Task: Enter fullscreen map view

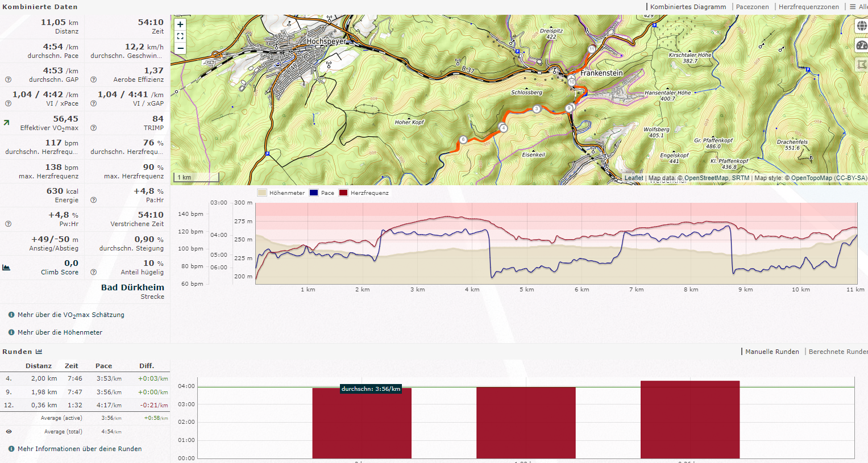Action: tap(180, 36)
